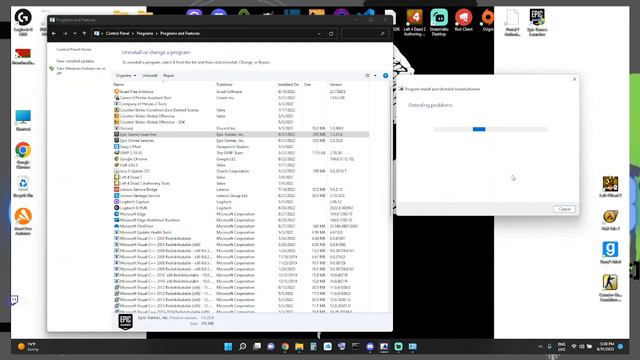This screenshot has height=360, width=640.
Task: Open Half-Life 2 desktop shortcut
Action: point(610,220)
